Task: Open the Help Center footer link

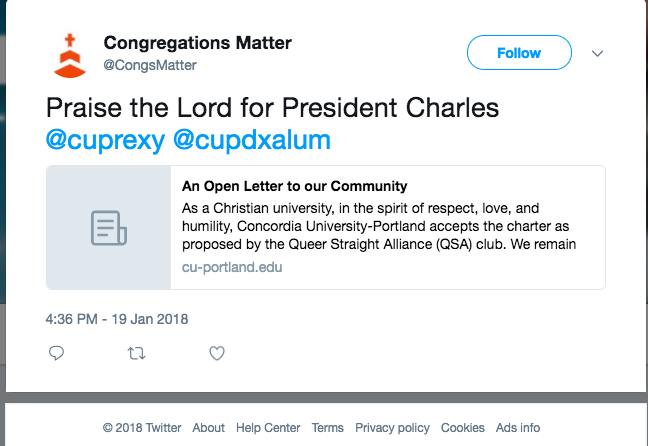Action: point(268,428)
